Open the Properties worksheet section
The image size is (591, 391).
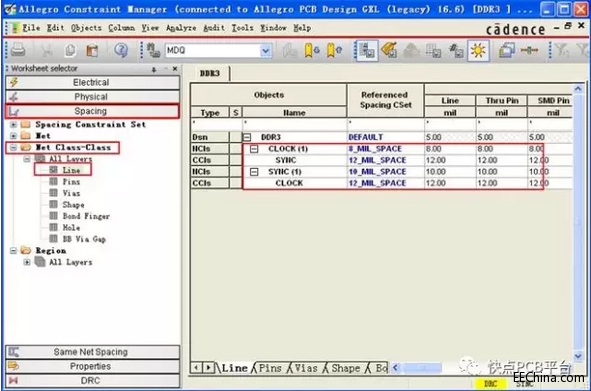pos(92,366)
